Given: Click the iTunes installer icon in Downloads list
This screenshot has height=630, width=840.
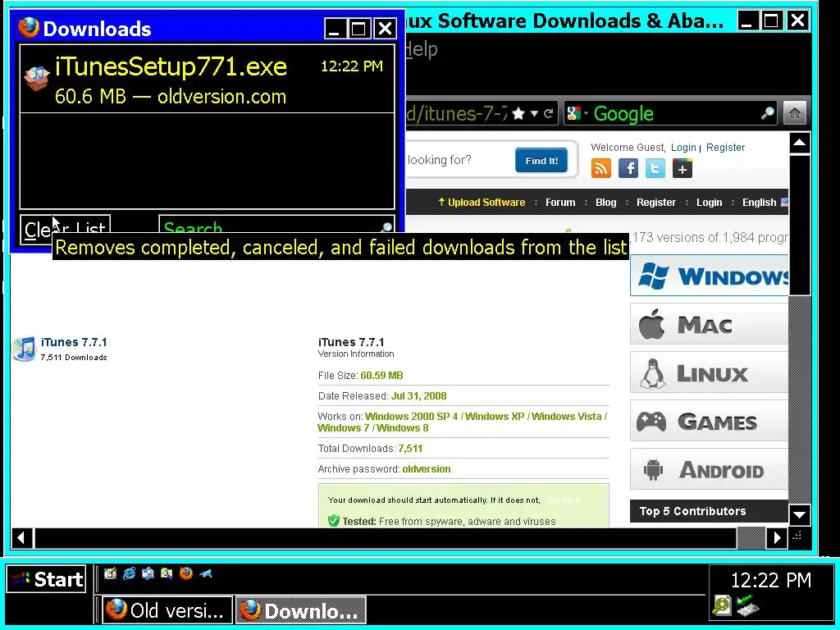Looking at the screenshot, I should [36, 79].
